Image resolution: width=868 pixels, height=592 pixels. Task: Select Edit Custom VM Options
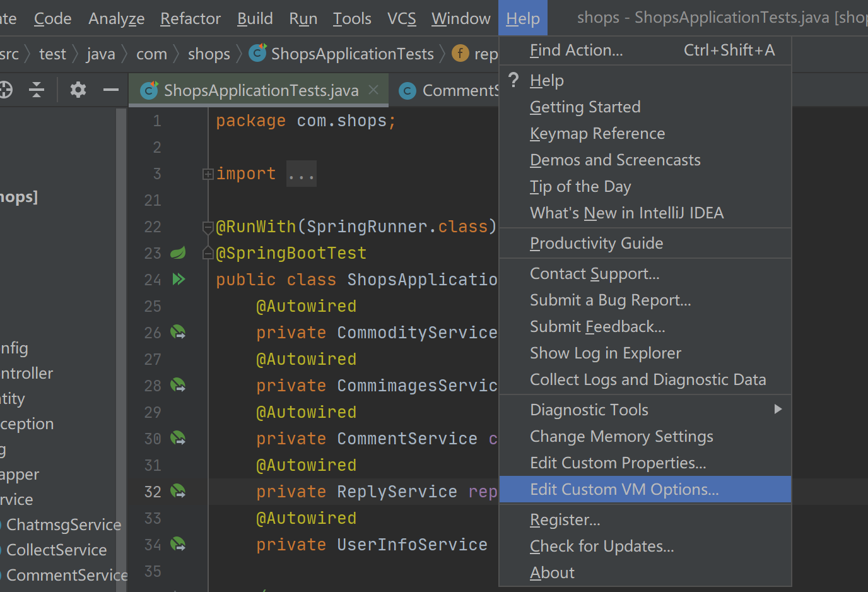pyautogui.click(x=645, y=489)
